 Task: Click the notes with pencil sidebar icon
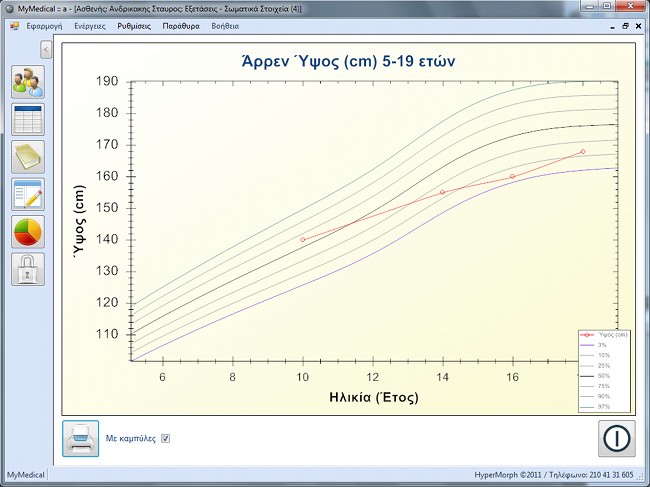pos(28,194)
